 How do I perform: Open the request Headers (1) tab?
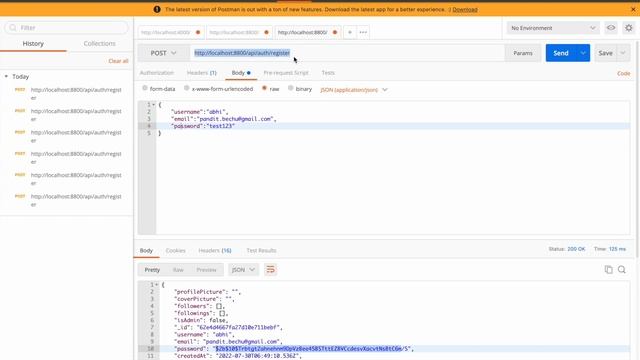point(202,73)
